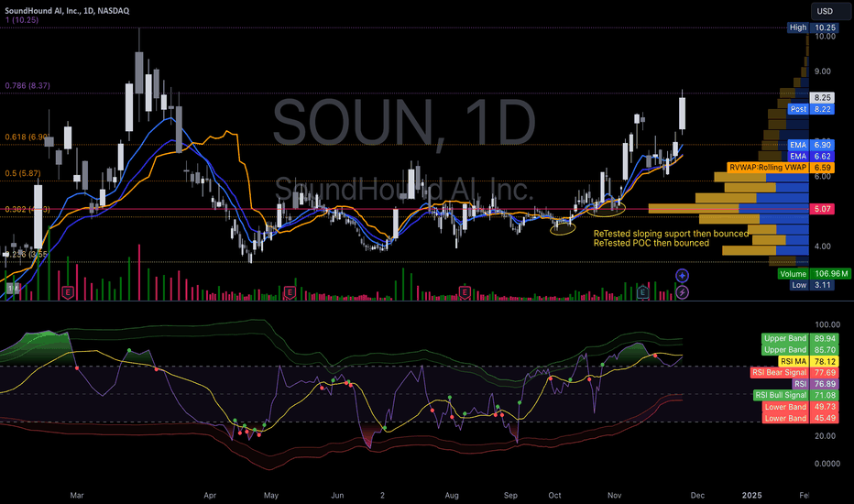Click the widest orange volume profile POC bar

coord(694,208)
